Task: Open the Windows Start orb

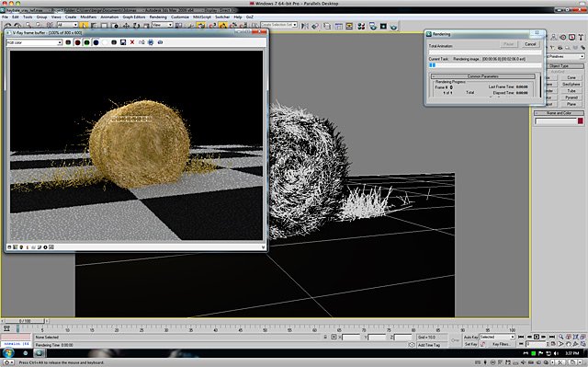Action: click(8, 352)
